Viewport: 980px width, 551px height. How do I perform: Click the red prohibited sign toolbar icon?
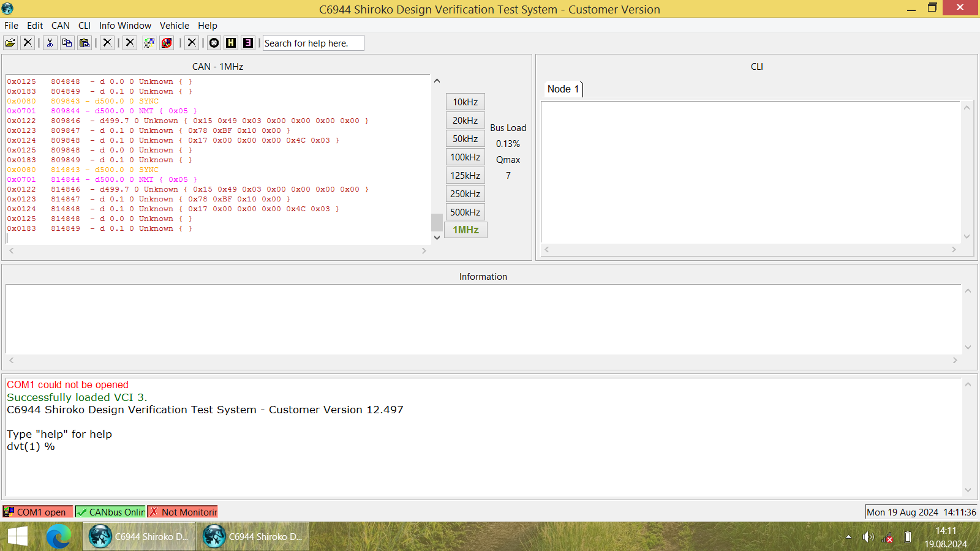click(167, 43)
